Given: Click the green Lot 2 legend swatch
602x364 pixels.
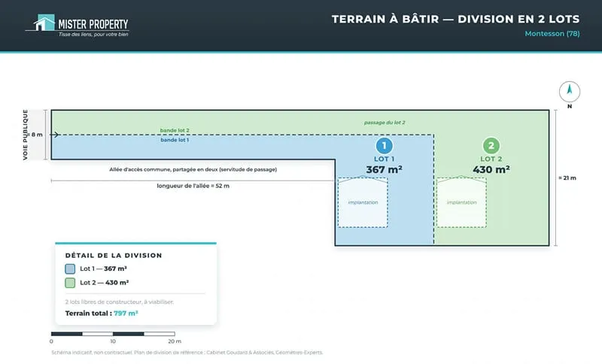Looking at the screenshot, I should [x=70, y=283].
